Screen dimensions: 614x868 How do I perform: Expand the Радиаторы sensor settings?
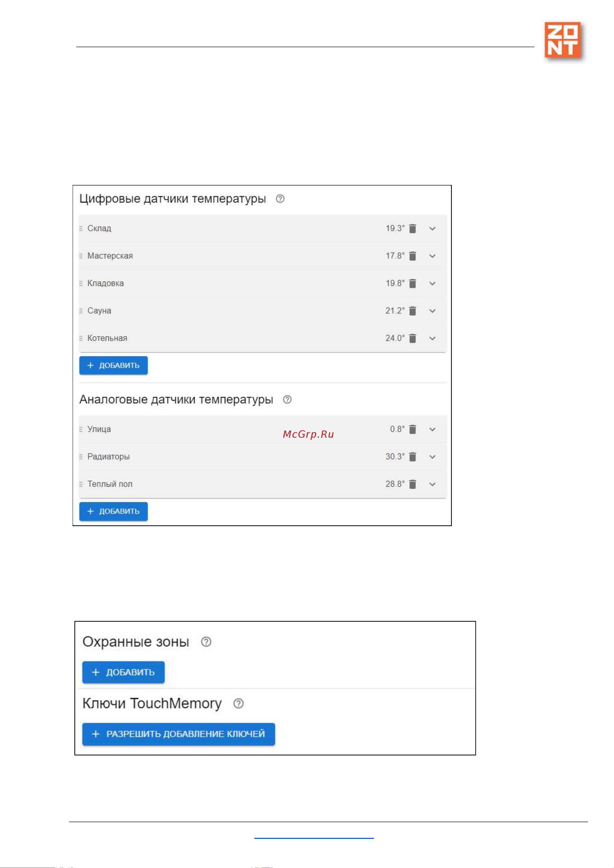433,457
